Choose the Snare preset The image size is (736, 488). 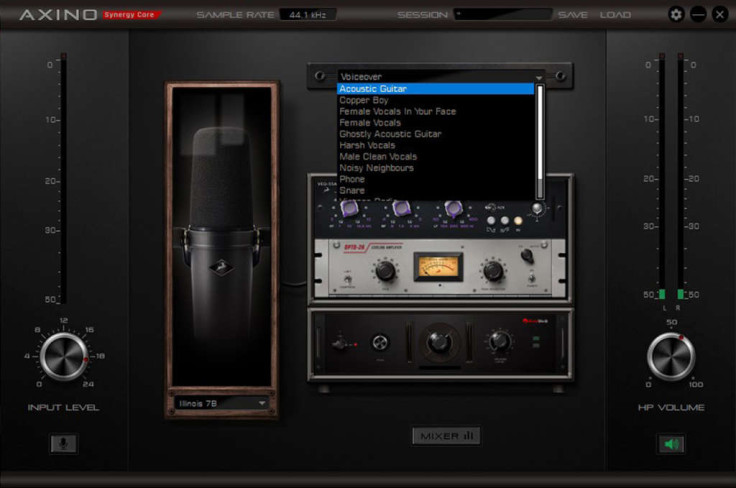click(435, 190)
